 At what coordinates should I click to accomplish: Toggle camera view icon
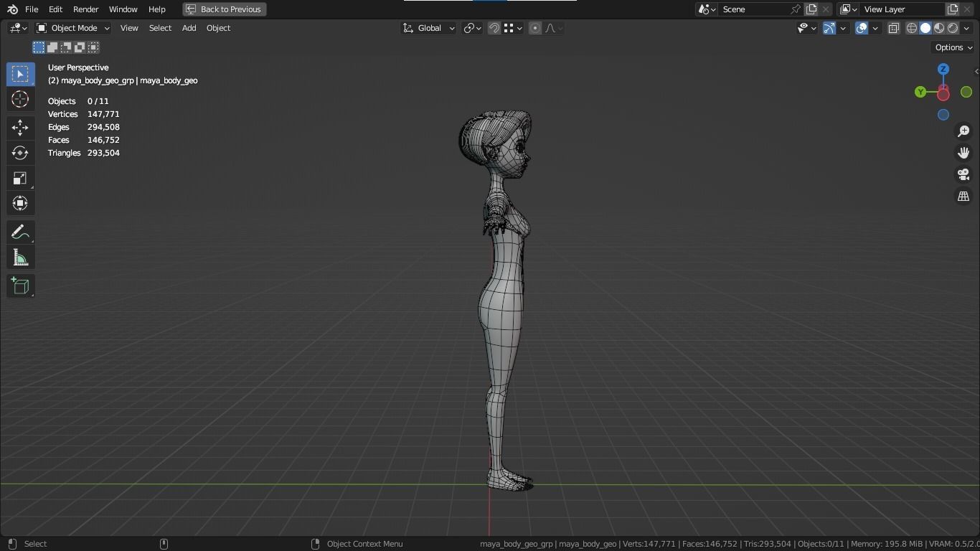coord(963,174)
